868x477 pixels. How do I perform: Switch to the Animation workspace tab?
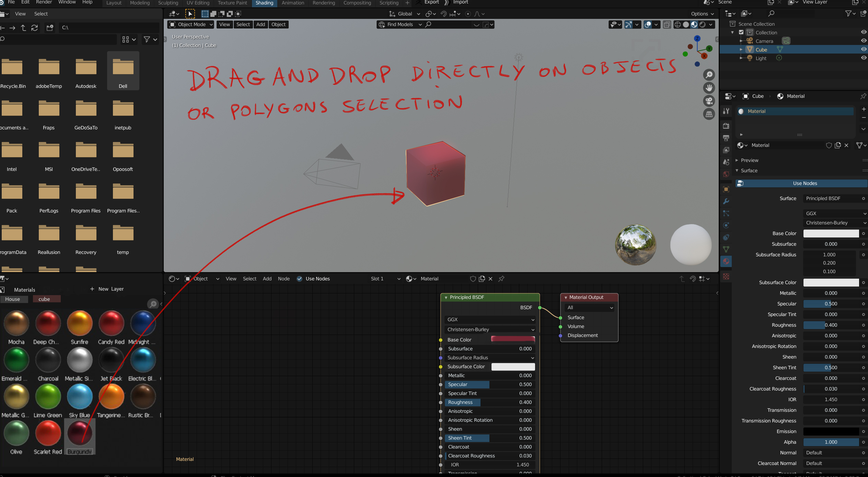293,3
